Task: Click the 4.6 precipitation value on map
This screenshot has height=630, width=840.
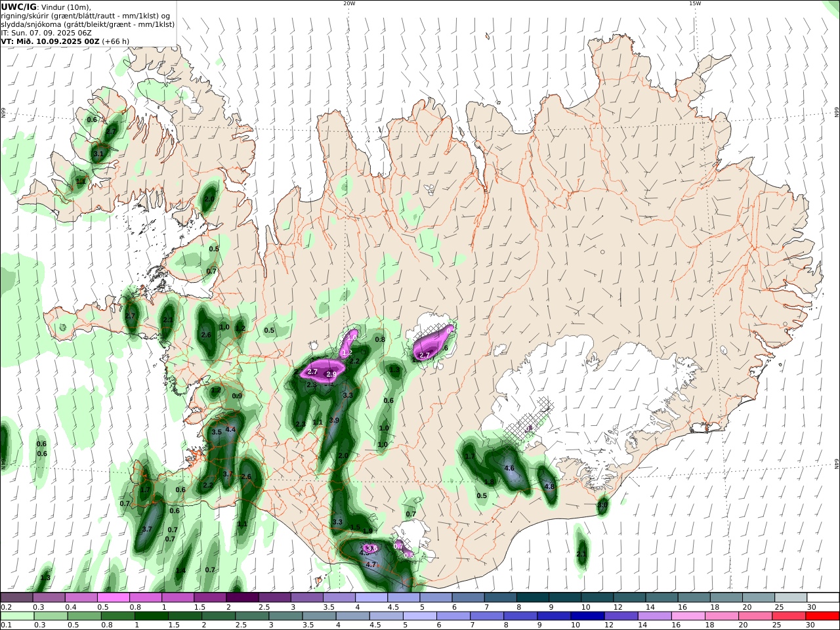Action: [x=509, y=468]
